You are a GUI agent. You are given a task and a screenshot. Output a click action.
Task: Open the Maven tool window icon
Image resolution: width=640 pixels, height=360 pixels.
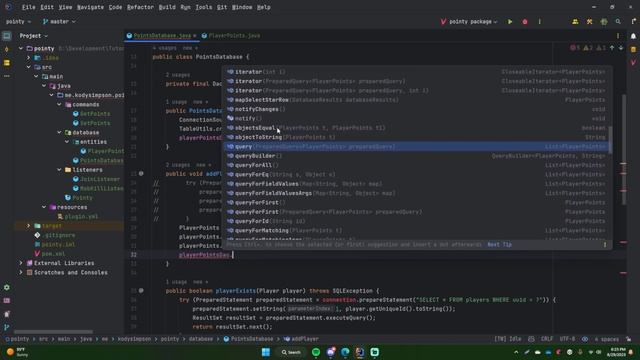(633, 62)
